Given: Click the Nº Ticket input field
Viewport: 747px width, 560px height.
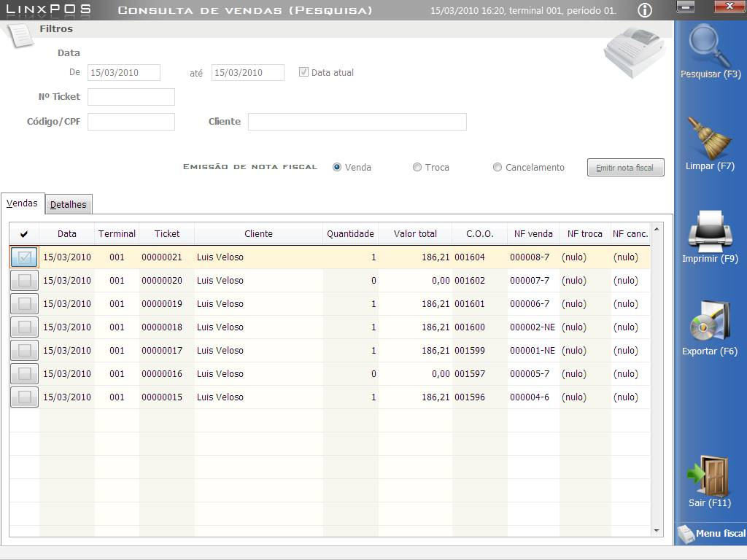Looking at the screenshot, I should pos(131,97).
